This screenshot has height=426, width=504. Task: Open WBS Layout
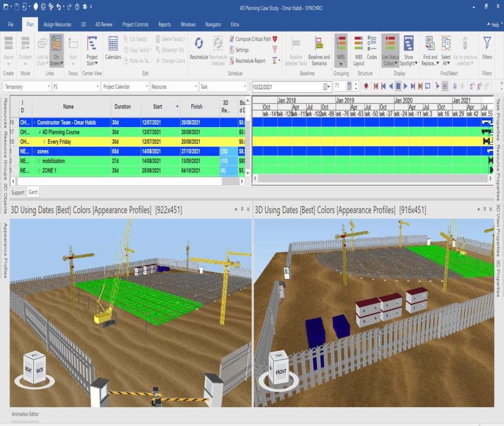[359, 50]
